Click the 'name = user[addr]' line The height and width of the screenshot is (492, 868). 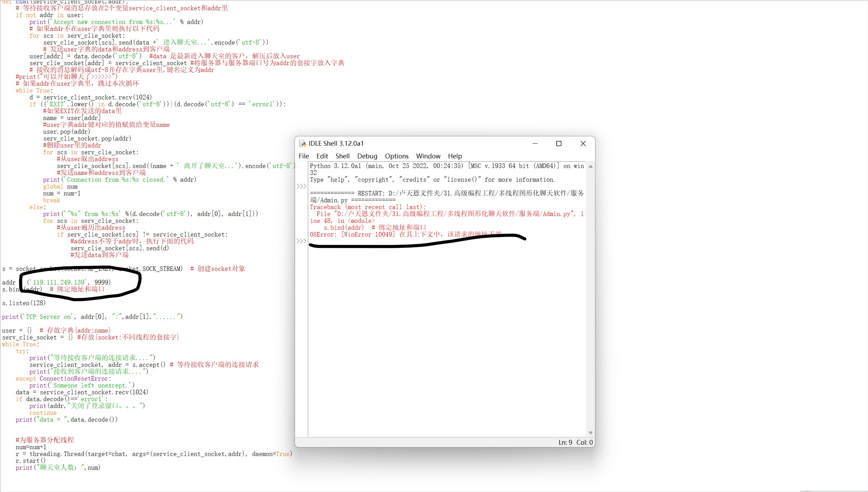[x=72, y=118]
